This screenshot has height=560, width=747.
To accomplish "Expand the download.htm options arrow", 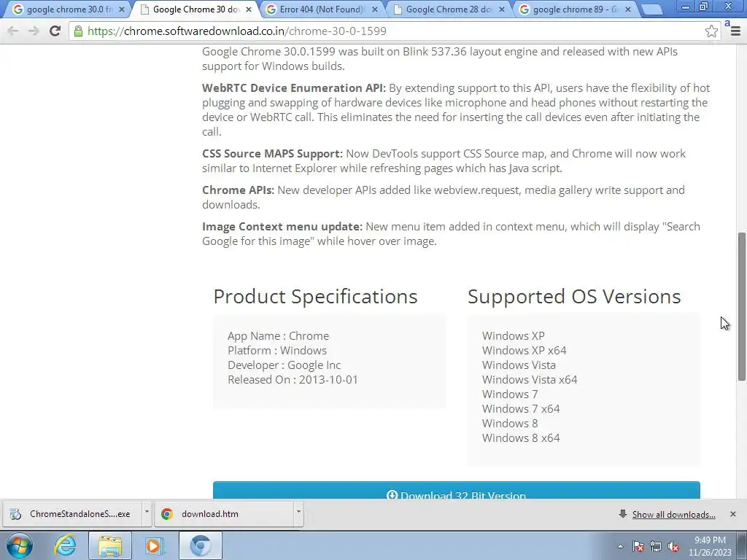I will point(298,513).
